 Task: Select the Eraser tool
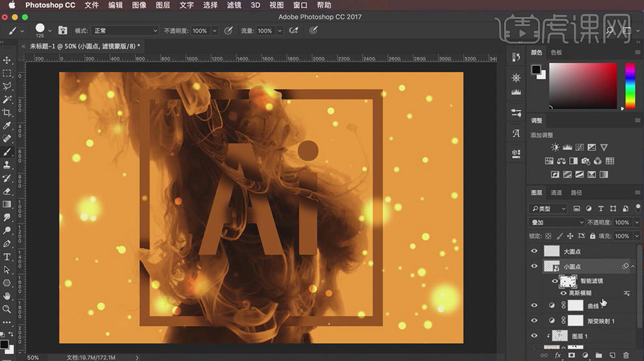[x=7, y=191]
